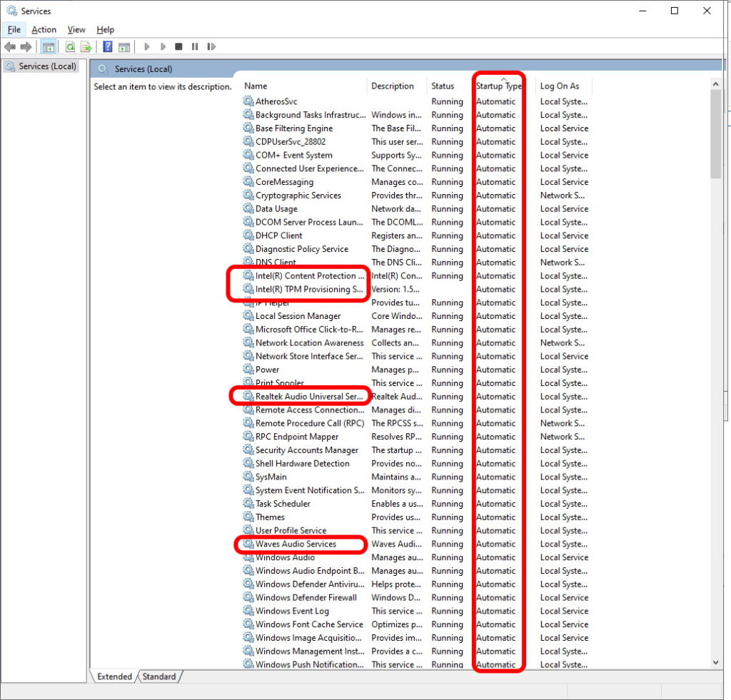Toggle the Show/Hide Console Tree icon
Screen dimensions: 731x700
[48, 46]
